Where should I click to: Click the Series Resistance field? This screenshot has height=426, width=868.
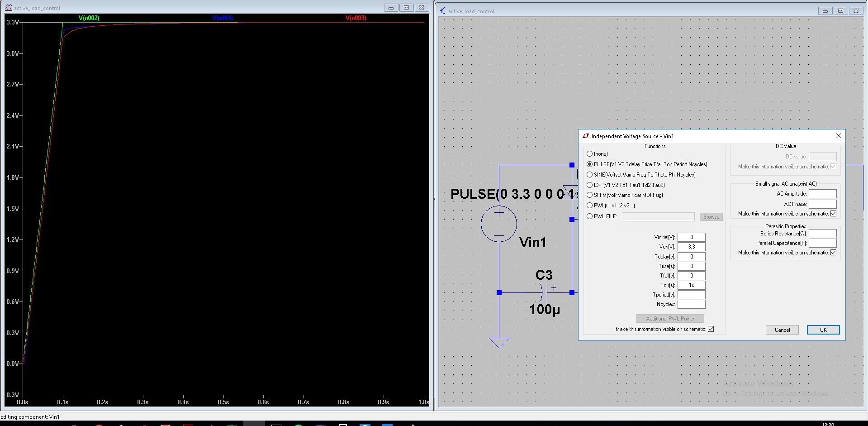[x=823, y=234]
